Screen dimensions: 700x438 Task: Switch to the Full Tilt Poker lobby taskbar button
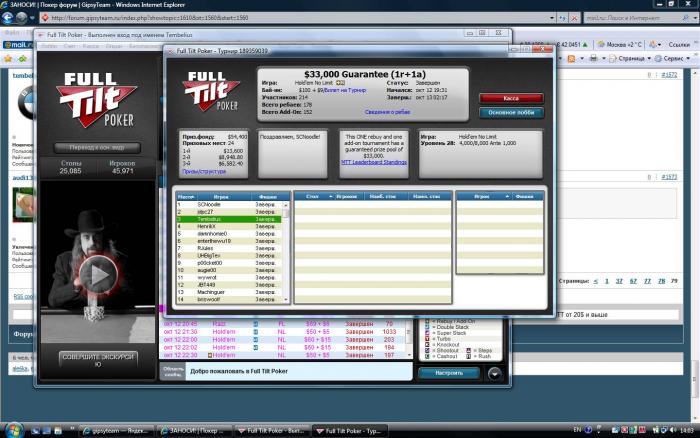(271, 431)
